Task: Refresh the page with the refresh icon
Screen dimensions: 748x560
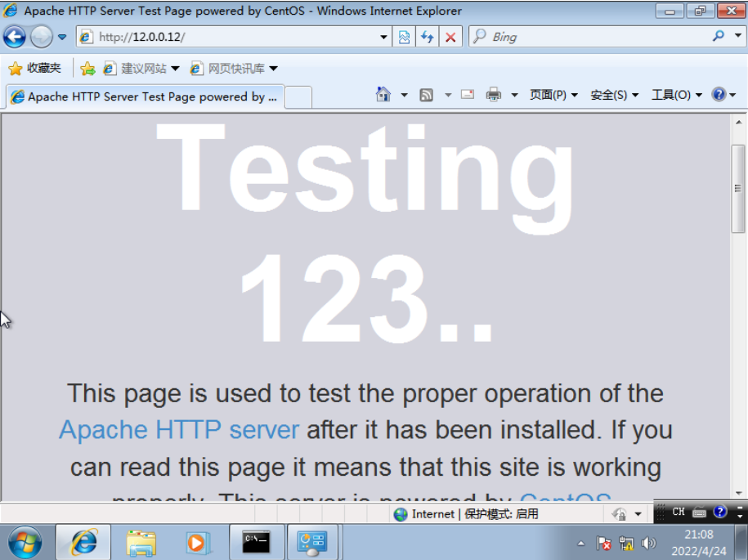Action: click(427, 37)
